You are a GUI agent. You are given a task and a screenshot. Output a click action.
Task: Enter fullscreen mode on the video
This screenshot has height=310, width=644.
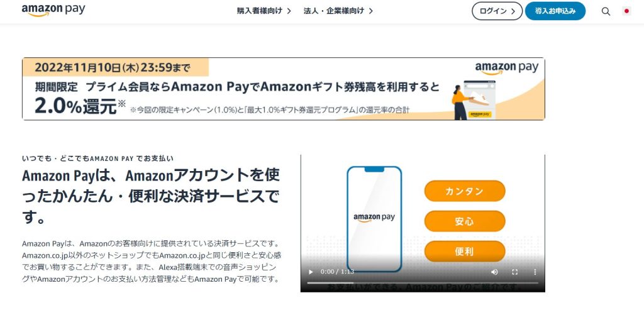click(514, 272)
